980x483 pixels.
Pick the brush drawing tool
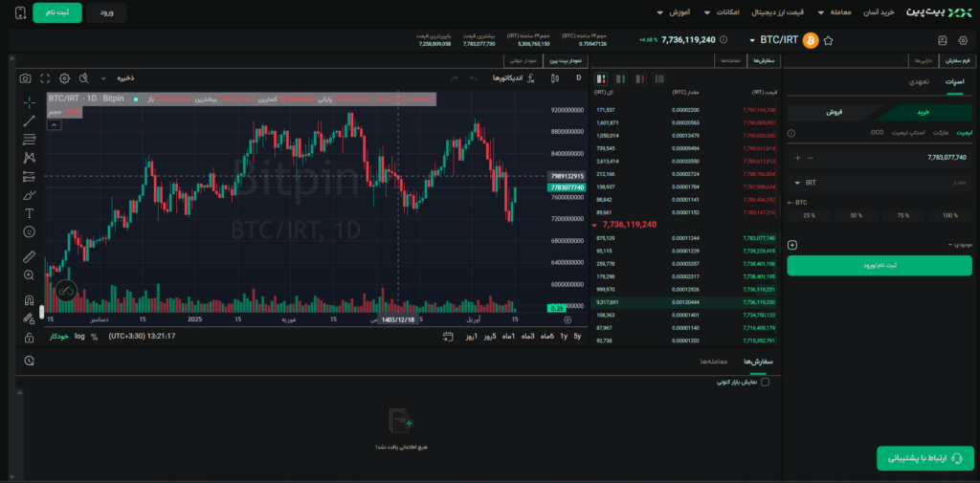coord(29,195)
